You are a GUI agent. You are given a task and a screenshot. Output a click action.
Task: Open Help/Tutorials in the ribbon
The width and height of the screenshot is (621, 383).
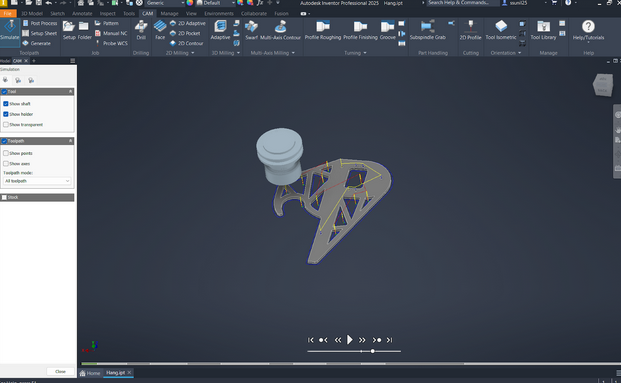click(x=589, y=30)
